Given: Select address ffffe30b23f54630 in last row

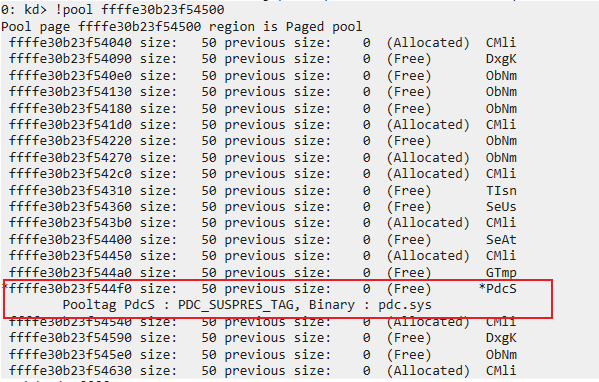Looking at the screenshot, I should (70, 371).
